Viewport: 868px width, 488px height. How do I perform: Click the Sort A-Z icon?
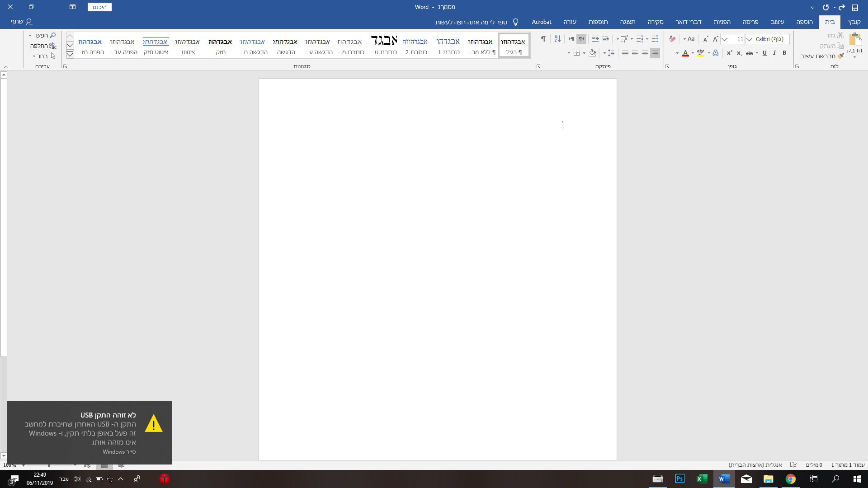pyautogui.click(x=557, y=39)
